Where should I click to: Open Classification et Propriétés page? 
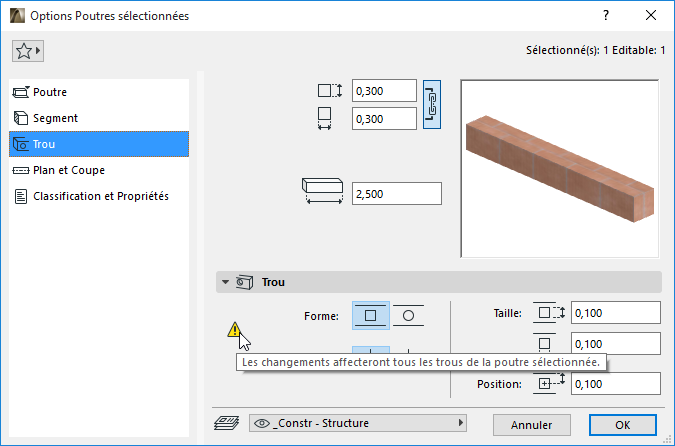pyautogui.click(x=99, y=196)
